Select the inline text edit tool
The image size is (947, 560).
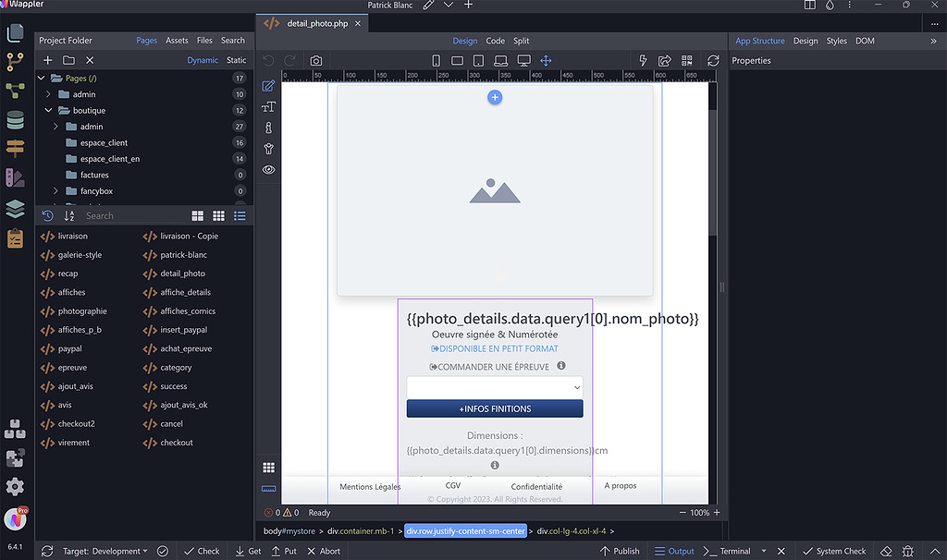coord(268,86)
